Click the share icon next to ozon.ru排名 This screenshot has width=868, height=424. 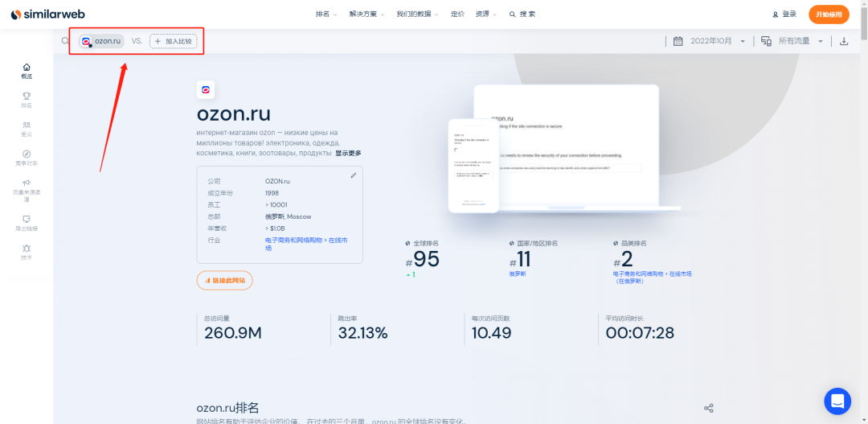click(x=708, y=409)
